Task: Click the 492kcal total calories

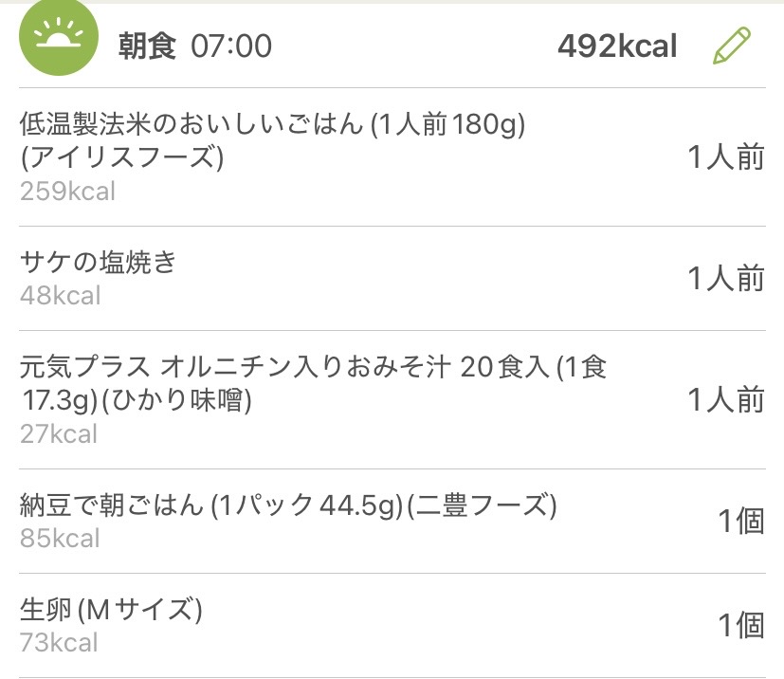Action: [617, 46]
